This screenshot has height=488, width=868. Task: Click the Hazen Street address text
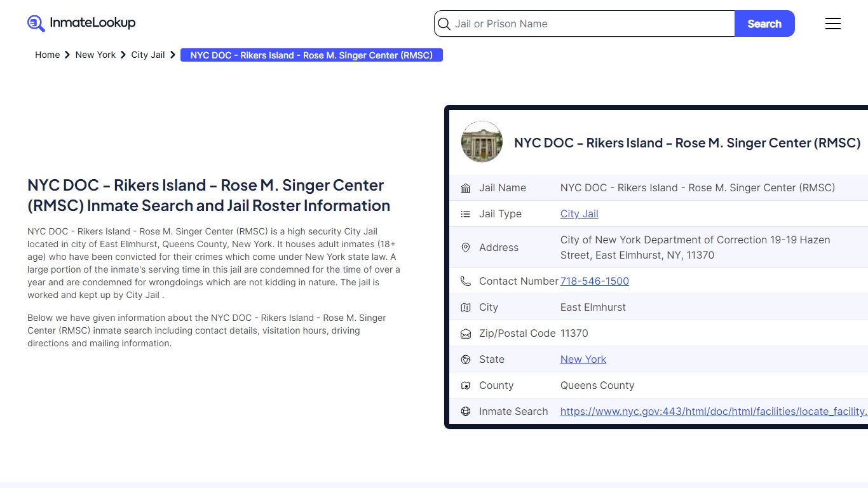(695, 248)
